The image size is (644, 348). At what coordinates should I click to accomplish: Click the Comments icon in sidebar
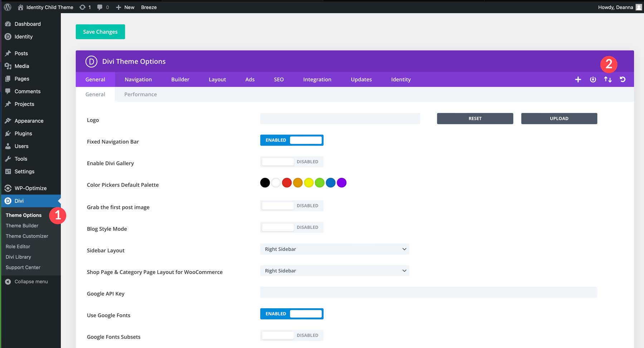point(8,91)
